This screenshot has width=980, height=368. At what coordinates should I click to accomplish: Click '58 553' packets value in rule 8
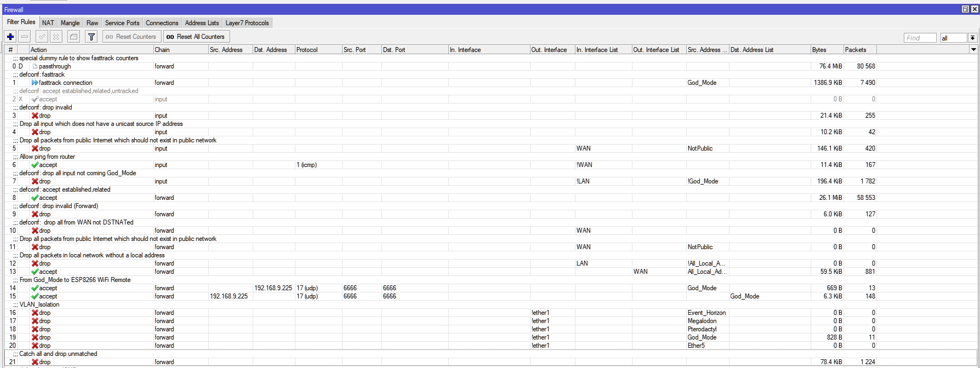[x=866, y=198]
